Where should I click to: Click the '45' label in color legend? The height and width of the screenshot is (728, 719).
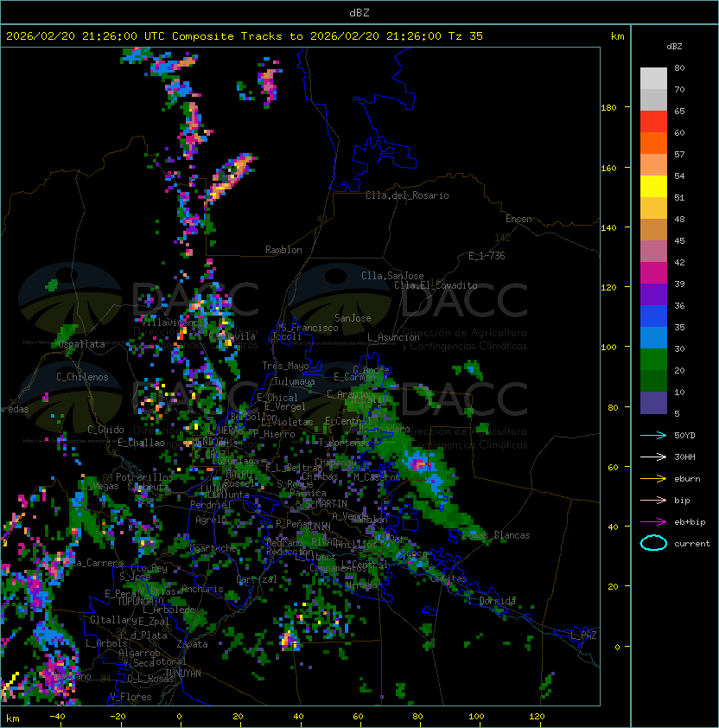click(679, 241)
